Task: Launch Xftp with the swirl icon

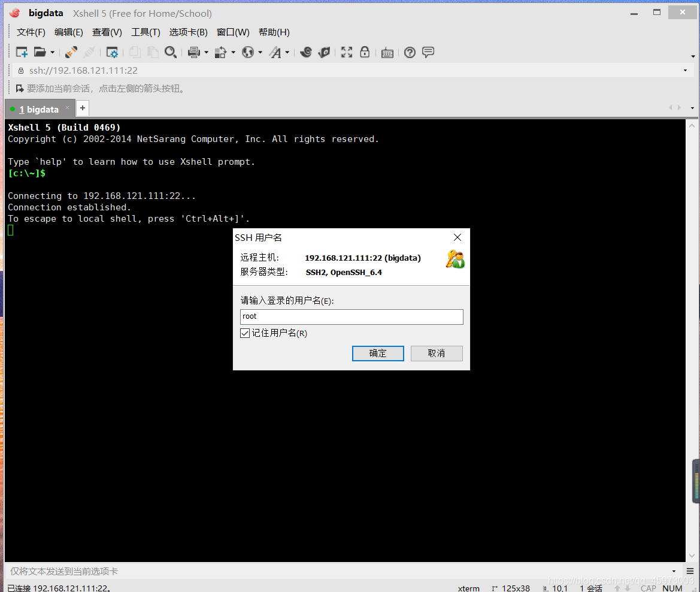Action: click(x=306, y=52)
